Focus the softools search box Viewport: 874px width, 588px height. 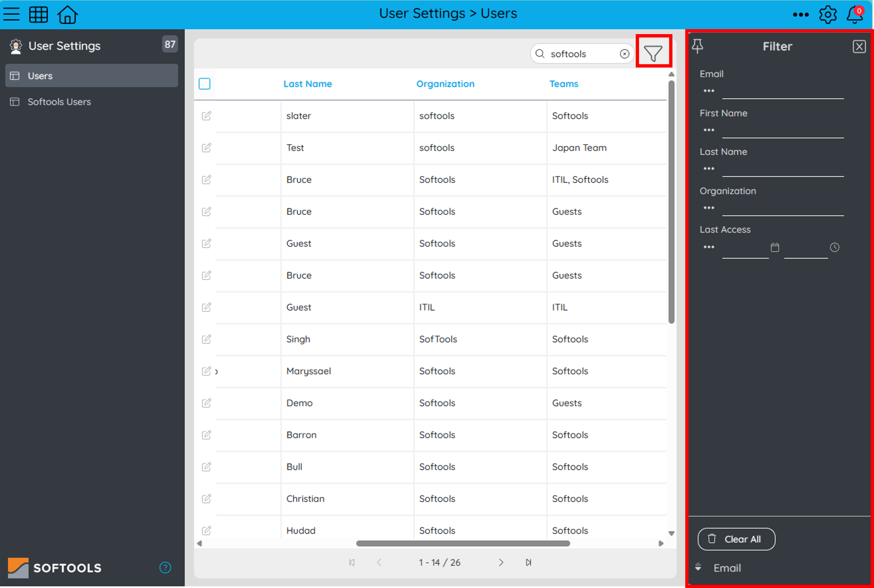coord(582,54)
